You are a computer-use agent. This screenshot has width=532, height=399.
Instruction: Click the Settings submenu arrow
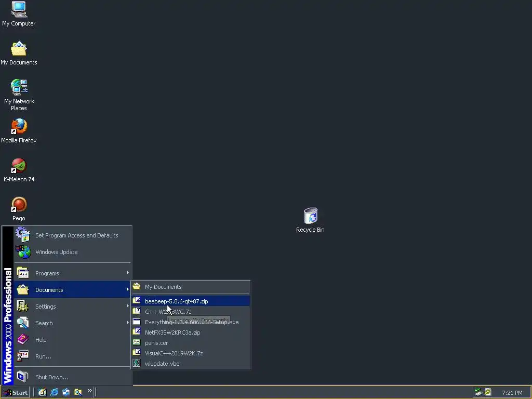click(x=128, y=306)
